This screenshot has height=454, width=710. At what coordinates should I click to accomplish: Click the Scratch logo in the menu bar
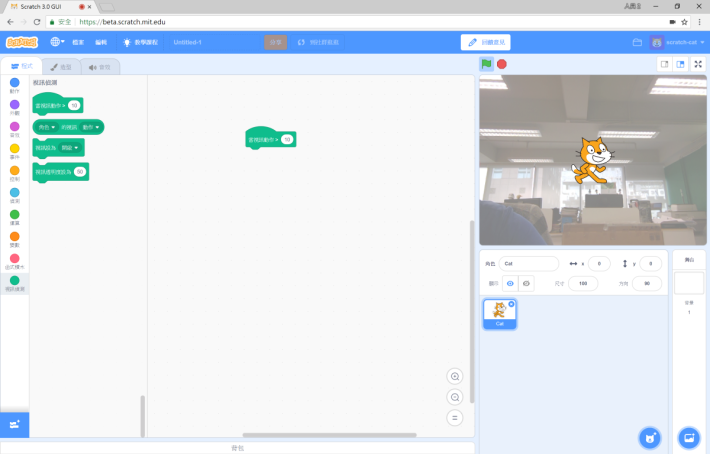click(x=22, y=42)
